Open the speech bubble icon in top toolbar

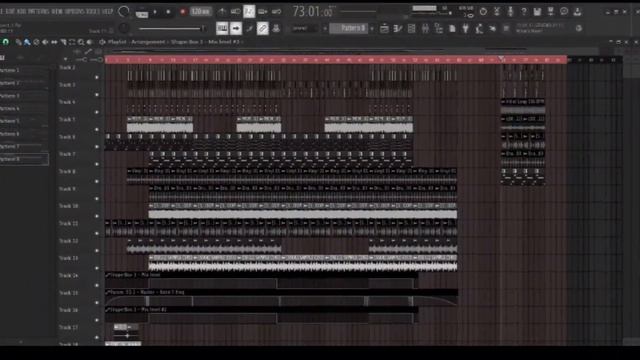tap(564, 11)
